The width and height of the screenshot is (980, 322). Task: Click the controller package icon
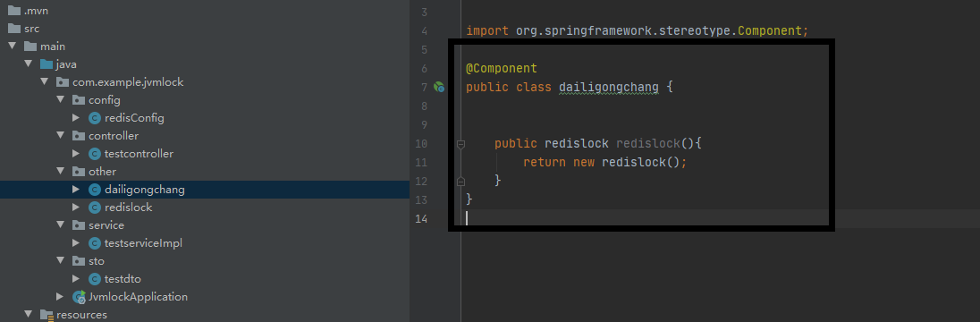(79, 136)
